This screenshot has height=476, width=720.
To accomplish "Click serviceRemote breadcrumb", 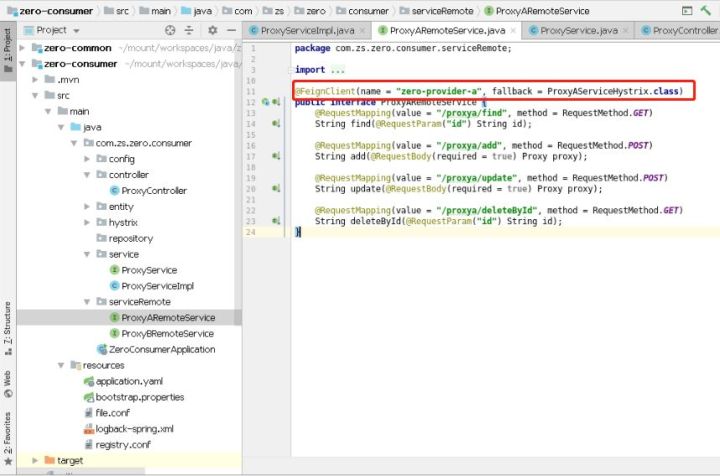I will coord(437,11).
